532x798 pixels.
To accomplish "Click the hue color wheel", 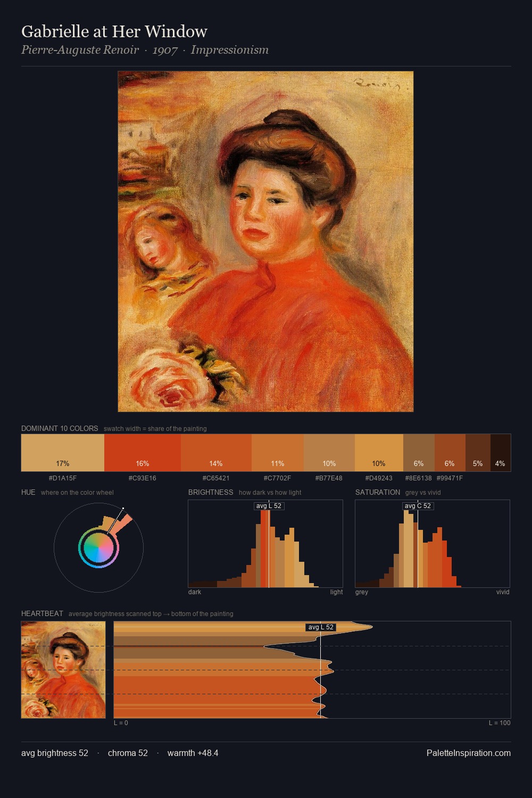I will pyautogui.click(x=98, y=547).
